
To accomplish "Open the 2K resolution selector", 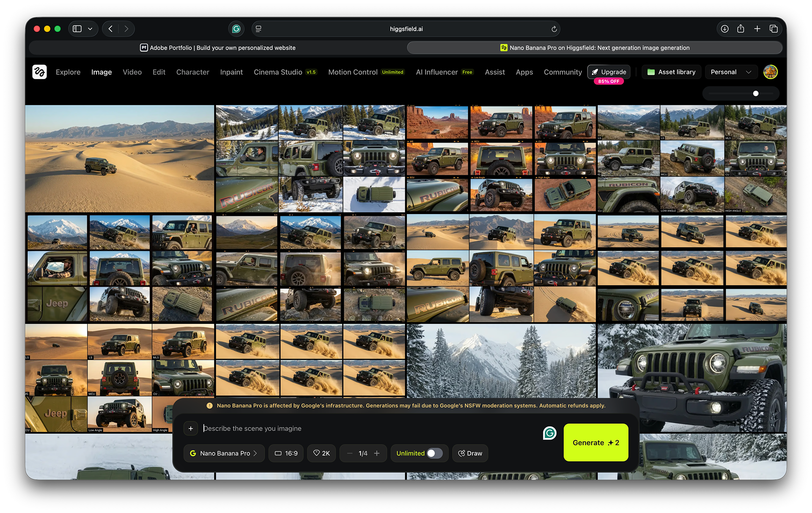I will 321,453.
